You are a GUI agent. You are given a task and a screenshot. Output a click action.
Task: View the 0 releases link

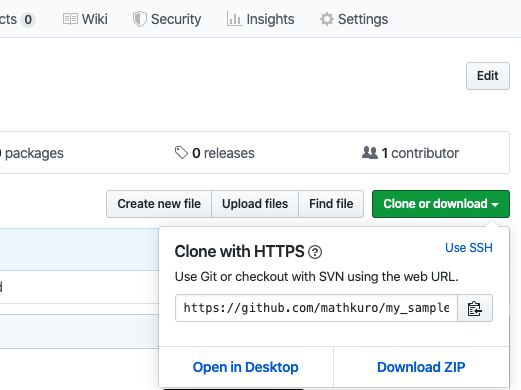point(215,153)
